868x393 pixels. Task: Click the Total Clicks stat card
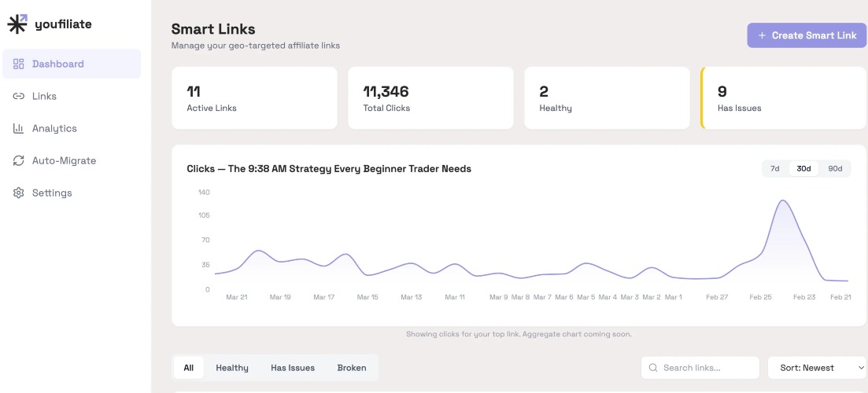click(430, 98)
